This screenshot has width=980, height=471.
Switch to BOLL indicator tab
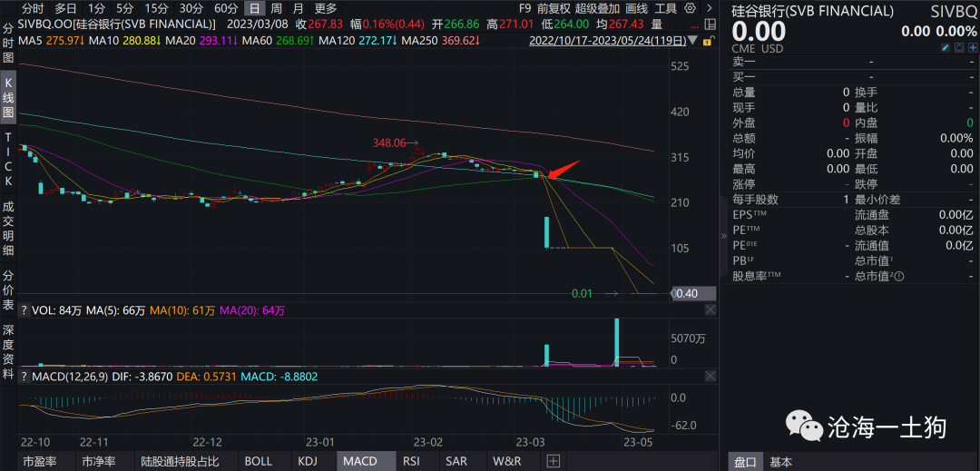tap(258, 461)
